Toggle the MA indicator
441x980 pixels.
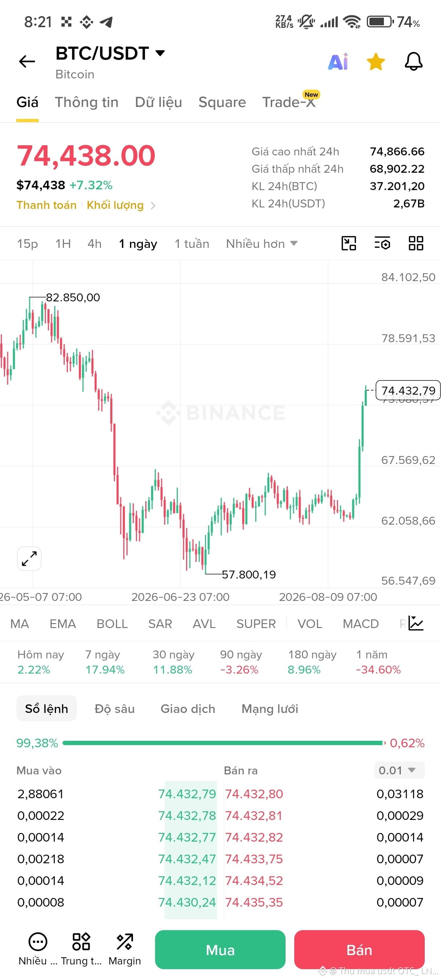coord(20,624)
